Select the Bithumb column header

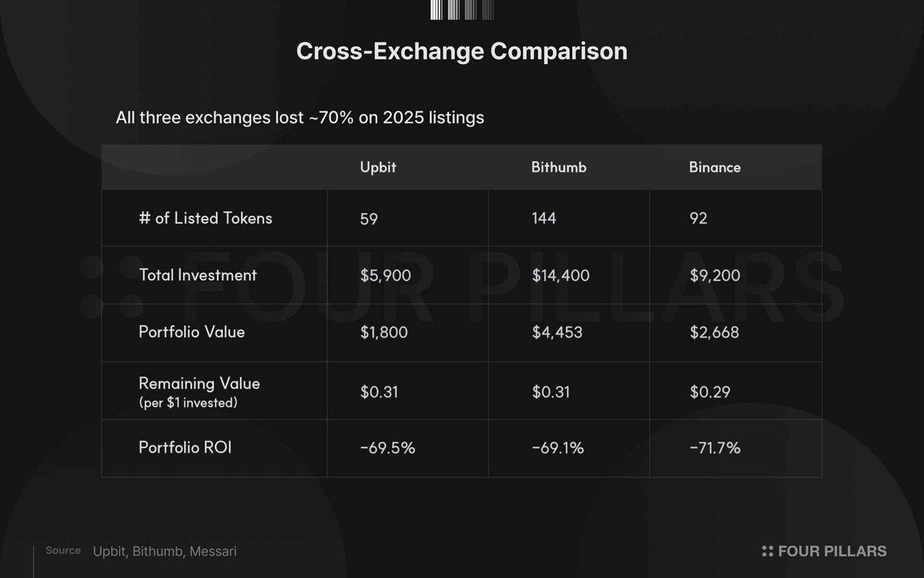click(559, 167)
